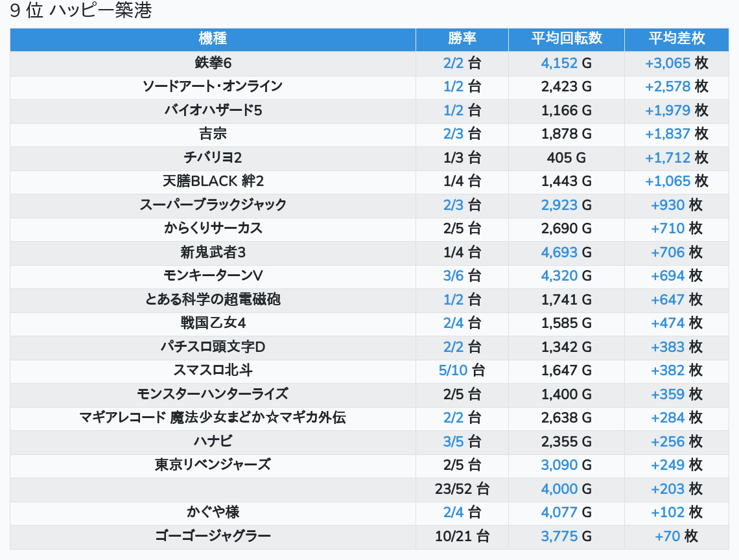Click the 平均差枚 column header
The height and width of the screenshot is (560, 739).
(676, 39)
